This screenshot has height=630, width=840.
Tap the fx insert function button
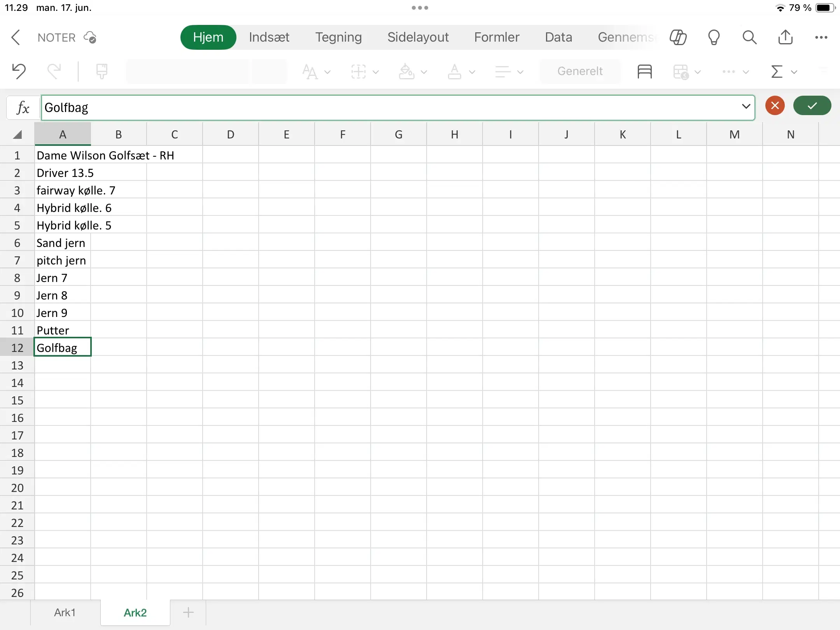click(x=23, y=107)
